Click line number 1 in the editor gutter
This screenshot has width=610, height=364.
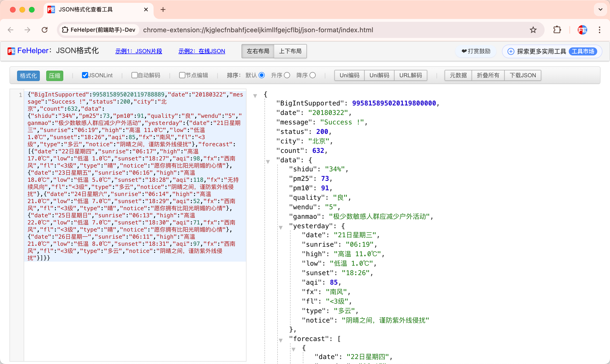tap(20, 95)
